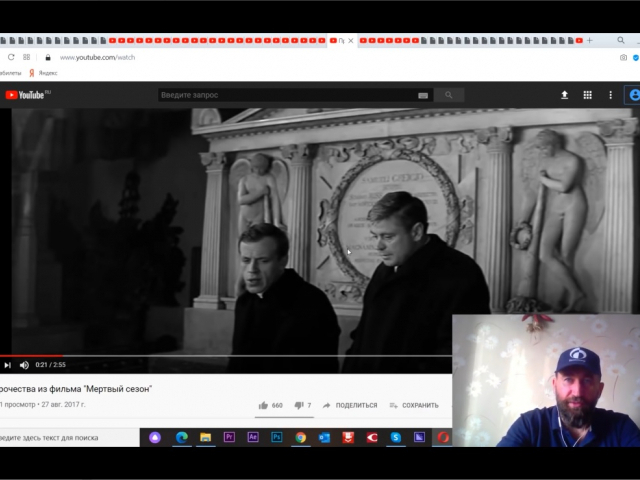The image size is (640, 480).
Task: Open File Explorer from the taskbar
Action: tap(205, 438)
